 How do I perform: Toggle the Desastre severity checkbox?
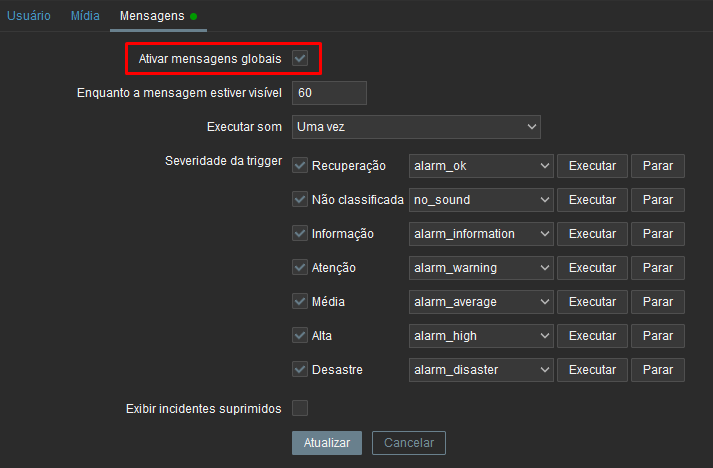300,369
